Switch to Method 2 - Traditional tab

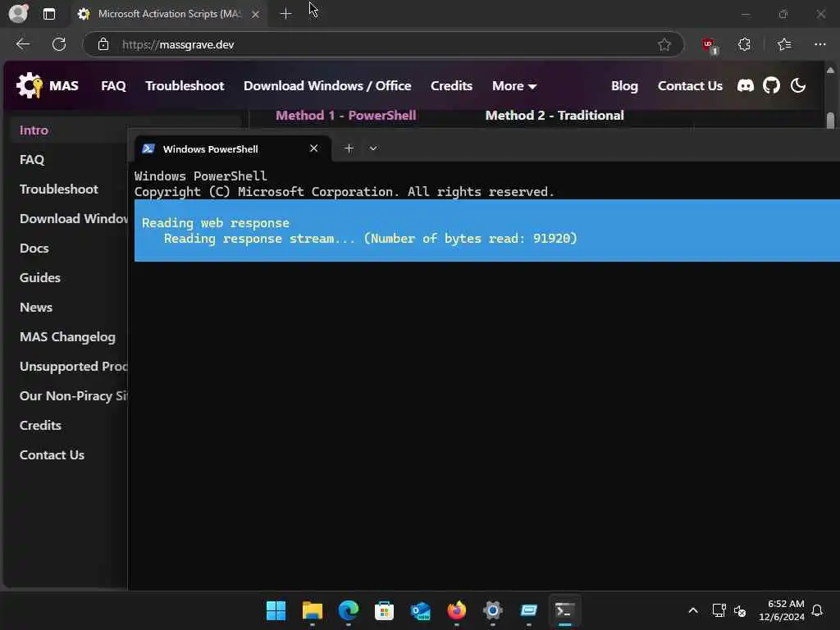coord(555,115)
